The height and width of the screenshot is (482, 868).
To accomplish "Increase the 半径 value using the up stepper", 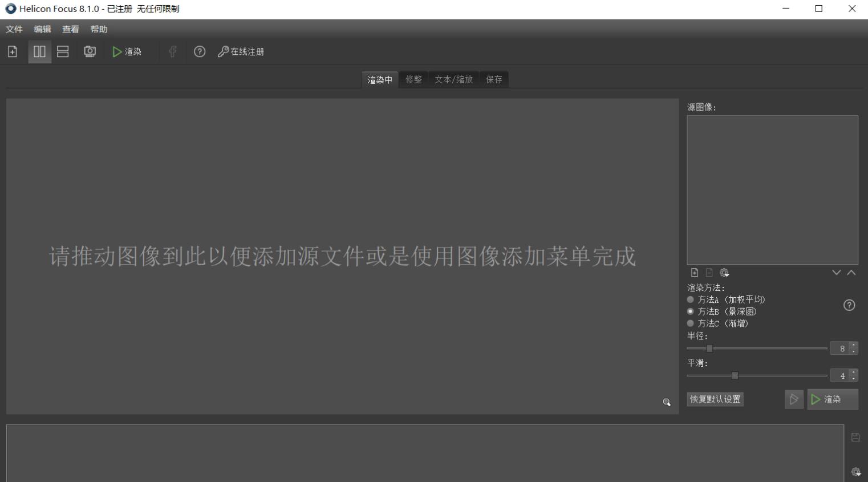I will click(x=853, y=345).
